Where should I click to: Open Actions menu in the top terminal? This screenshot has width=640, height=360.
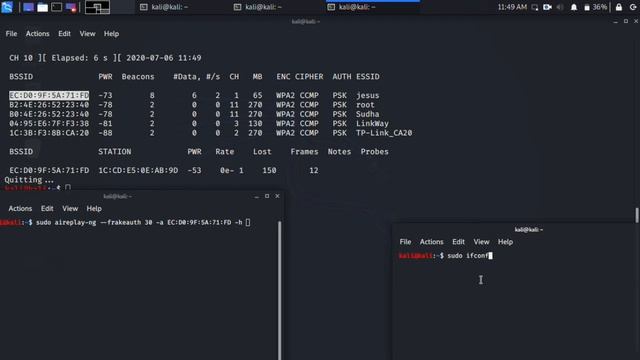tap(38, 33)
